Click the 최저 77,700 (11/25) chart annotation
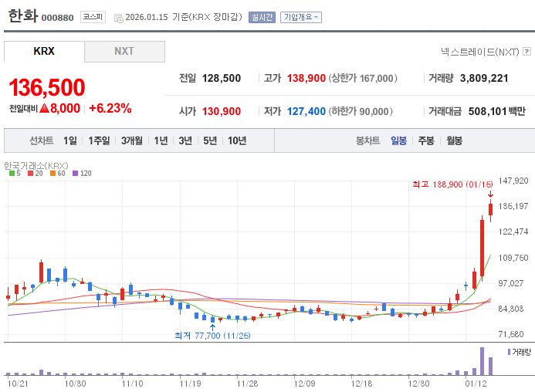The height and width of the screenshot is (392, 535). coord(212,336)
